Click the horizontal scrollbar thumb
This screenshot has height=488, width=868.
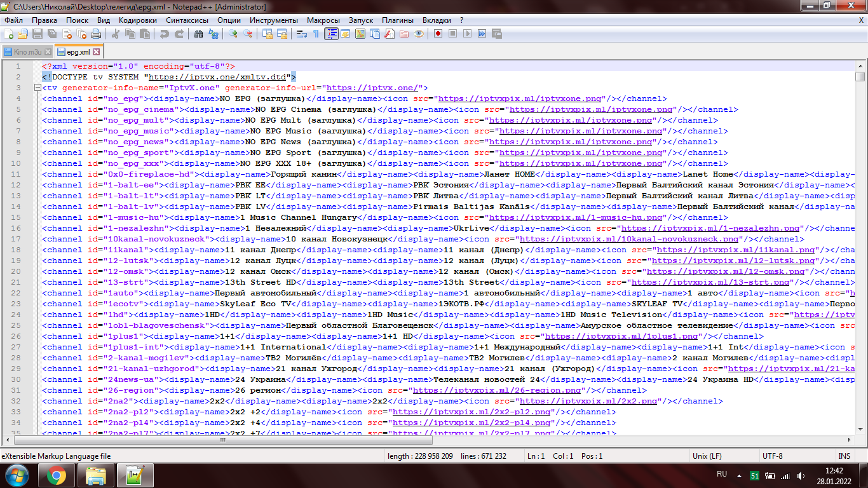click(x=223, y=440)
